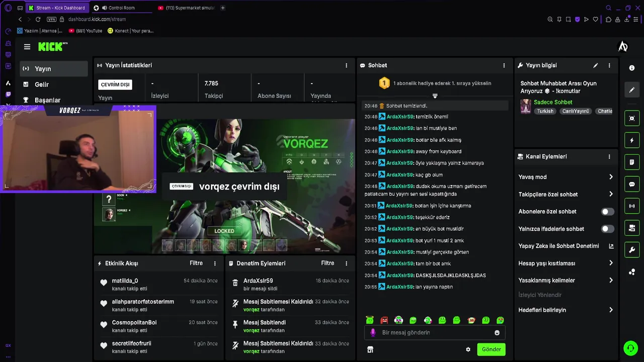Open the browser downloads icon

(627, 19)
